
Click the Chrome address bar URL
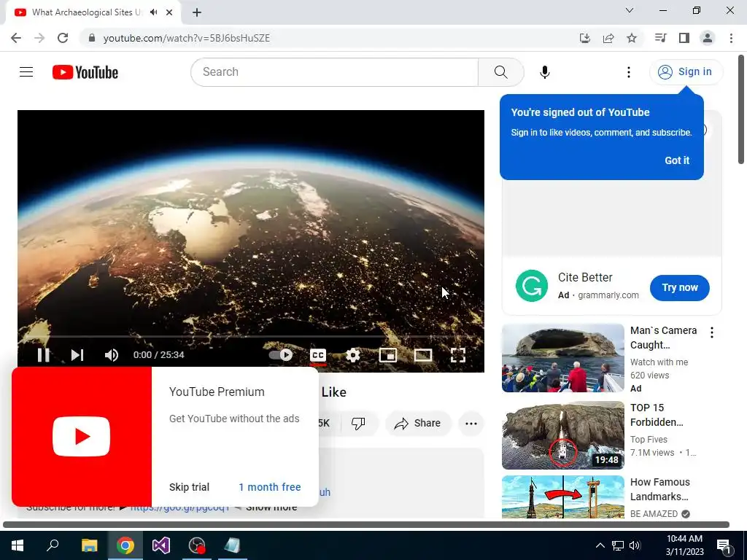(x=187, y=38)
